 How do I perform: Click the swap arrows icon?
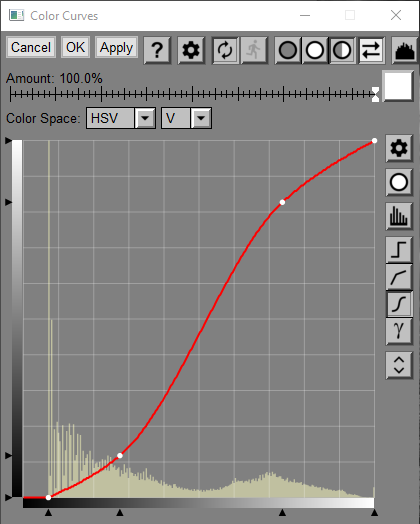pyautogui.click(x=371, y=50)
